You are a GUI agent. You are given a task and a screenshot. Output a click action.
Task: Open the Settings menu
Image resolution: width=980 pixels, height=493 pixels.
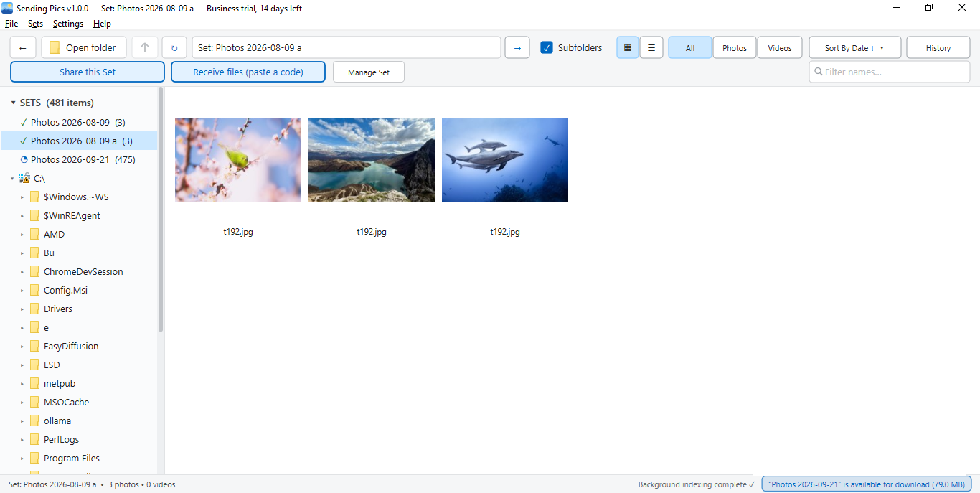[x=68, y=24]
